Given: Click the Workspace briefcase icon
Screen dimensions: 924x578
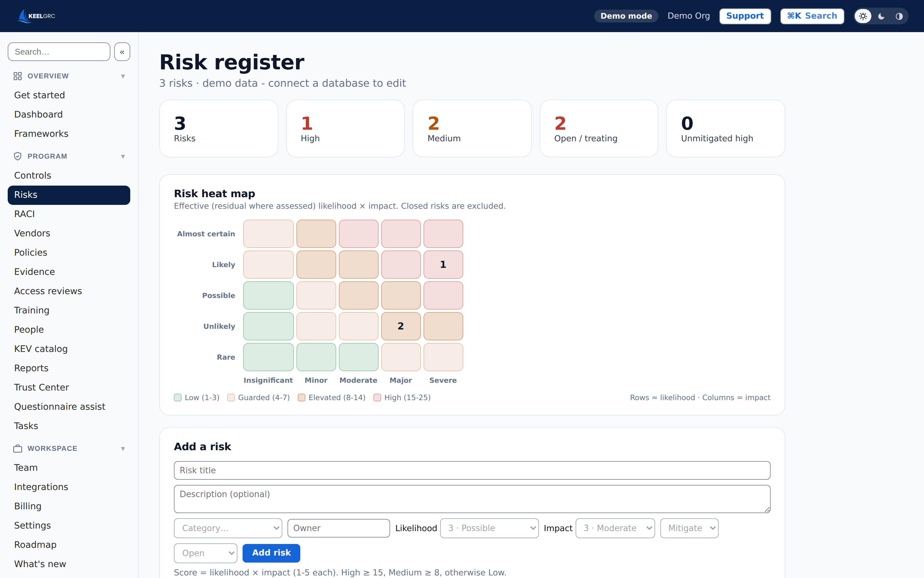Looking at the screenshot, I should [x=18, y=448].
